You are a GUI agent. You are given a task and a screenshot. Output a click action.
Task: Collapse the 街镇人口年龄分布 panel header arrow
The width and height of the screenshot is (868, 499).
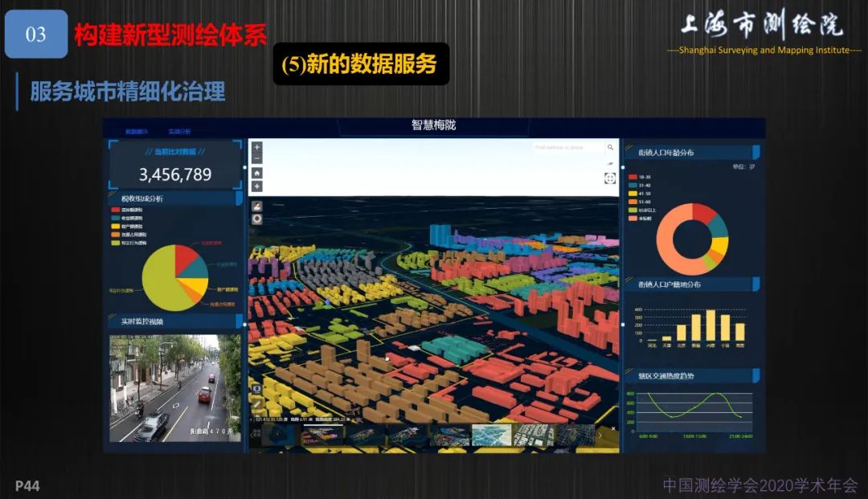pyautogui.click(x=754, y=153)
